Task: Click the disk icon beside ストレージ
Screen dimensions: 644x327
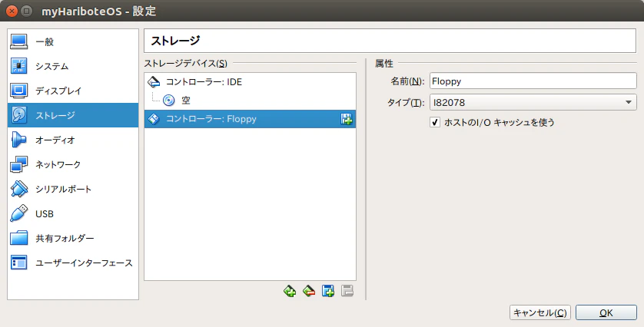Action: (19, 115)
